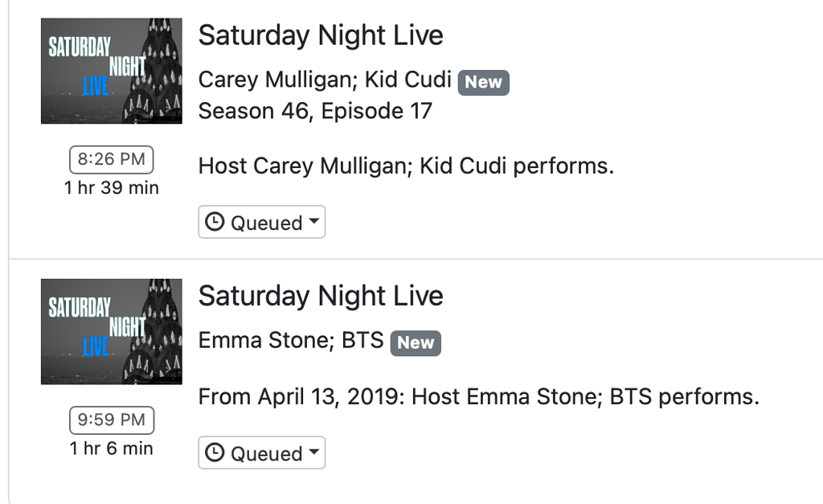This screenshot has width=823, height=504.
Task: Click the 9:59 PM time badge
Action: (111, 420)
